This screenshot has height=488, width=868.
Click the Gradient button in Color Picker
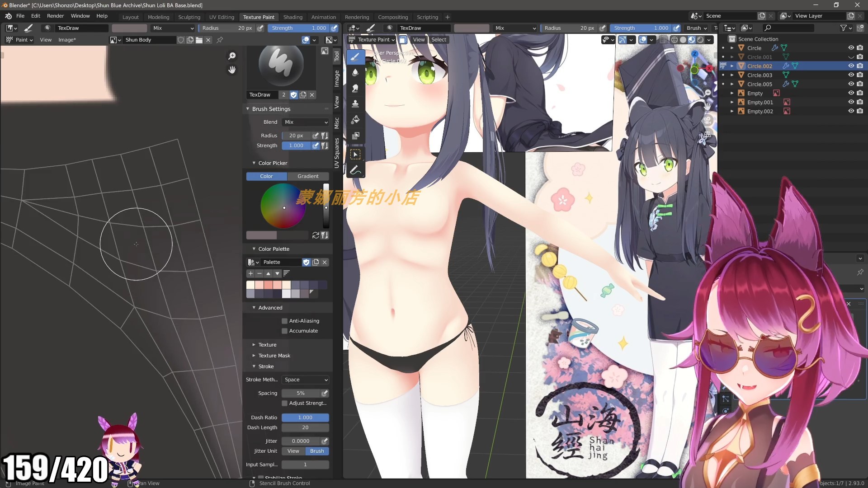point(308,176)
